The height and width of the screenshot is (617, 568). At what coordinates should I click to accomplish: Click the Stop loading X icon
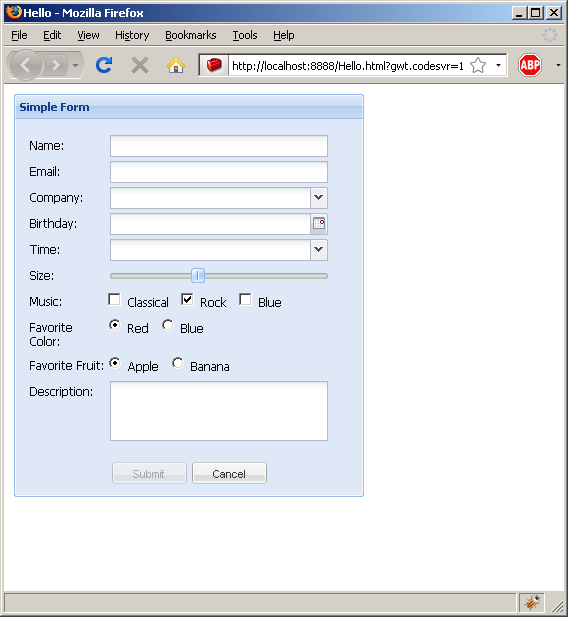tap(140, 65)
